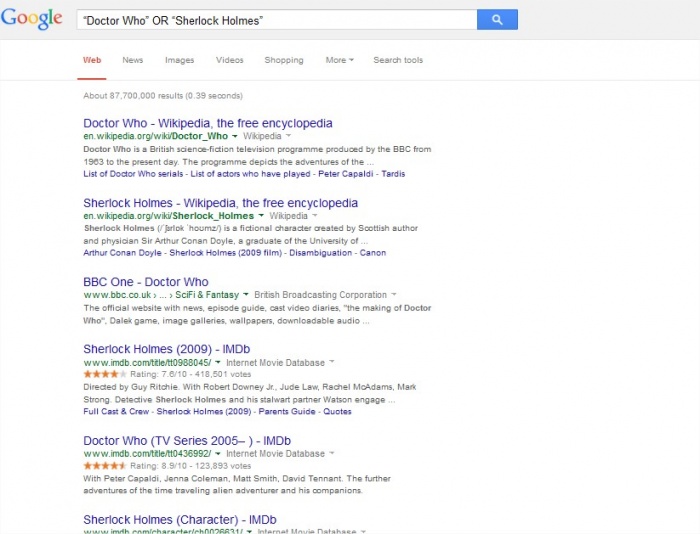Click the star rating for Sherlock Holmes (2009)
This screenshot has width=700, height=534.
coord(105,374)
